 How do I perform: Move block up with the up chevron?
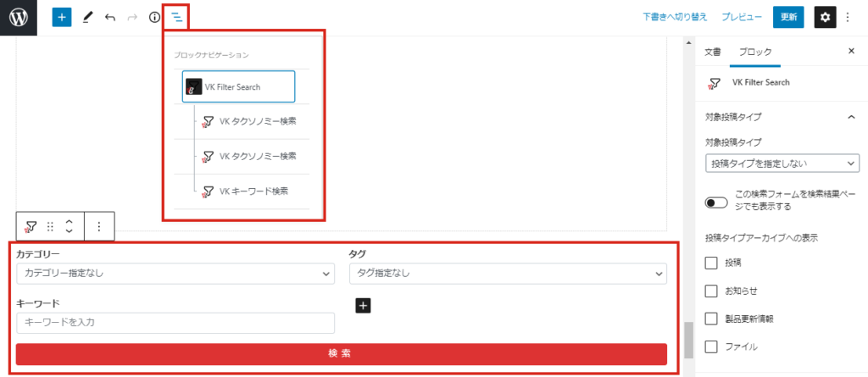[x=70, y=221]
